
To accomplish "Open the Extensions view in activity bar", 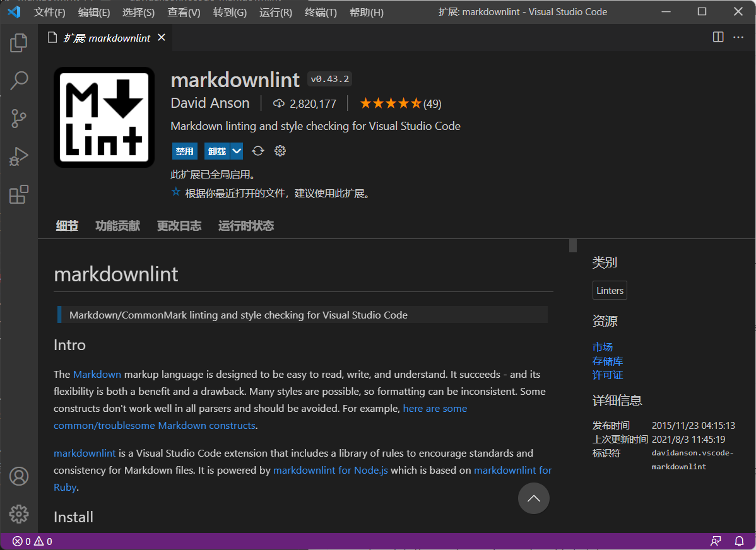I will point(19,195).
